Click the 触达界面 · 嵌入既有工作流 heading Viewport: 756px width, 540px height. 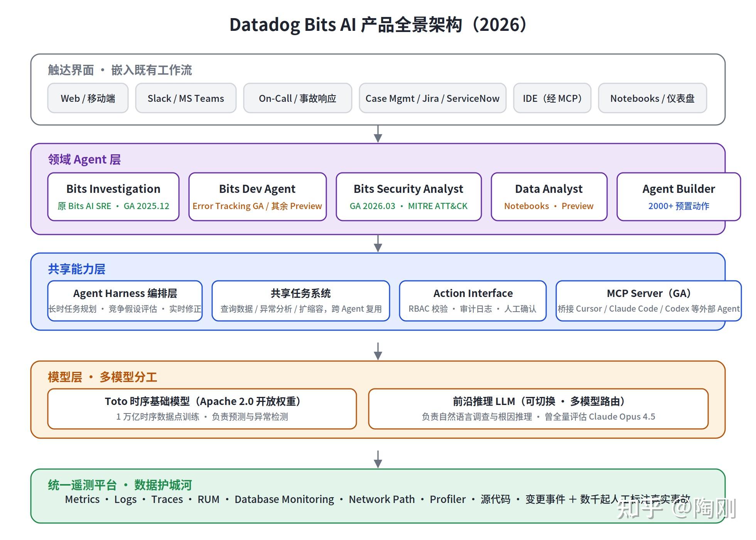point(120,70)
